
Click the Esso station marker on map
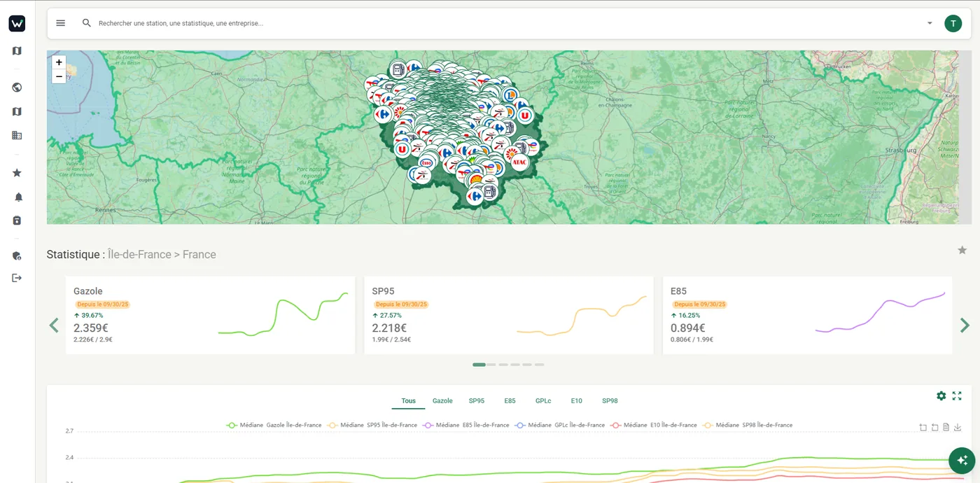(426, 163)
